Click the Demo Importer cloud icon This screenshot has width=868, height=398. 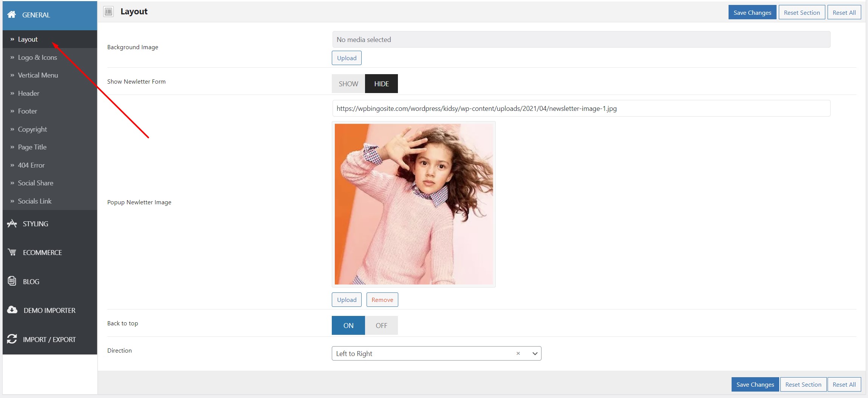(12, 310)
